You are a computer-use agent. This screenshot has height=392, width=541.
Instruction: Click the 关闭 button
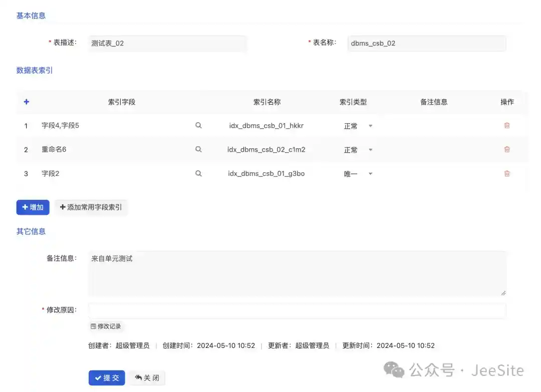(x=147, y=378)
